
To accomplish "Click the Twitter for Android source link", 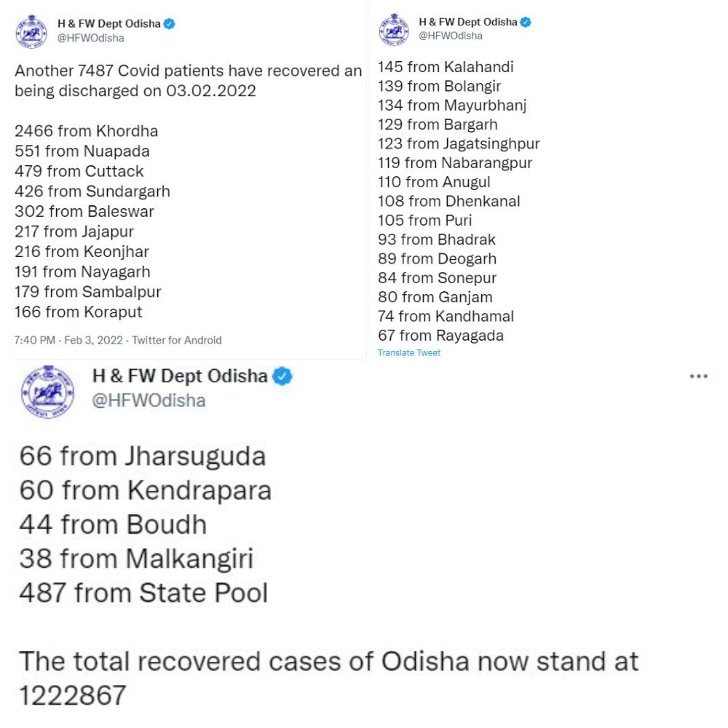I will (x=177, y=340).
